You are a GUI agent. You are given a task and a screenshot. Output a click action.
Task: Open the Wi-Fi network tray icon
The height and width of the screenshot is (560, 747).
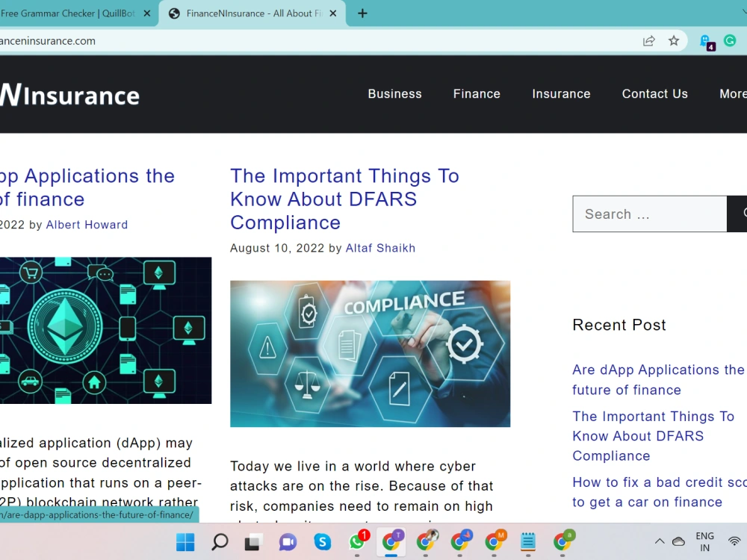click(735, 541)
